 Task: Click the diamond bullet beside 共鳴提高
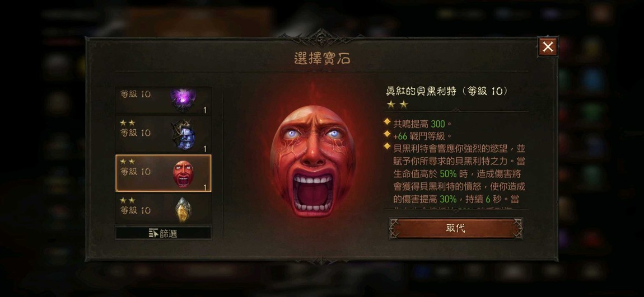pyautogui.click(x=387, y=122)
